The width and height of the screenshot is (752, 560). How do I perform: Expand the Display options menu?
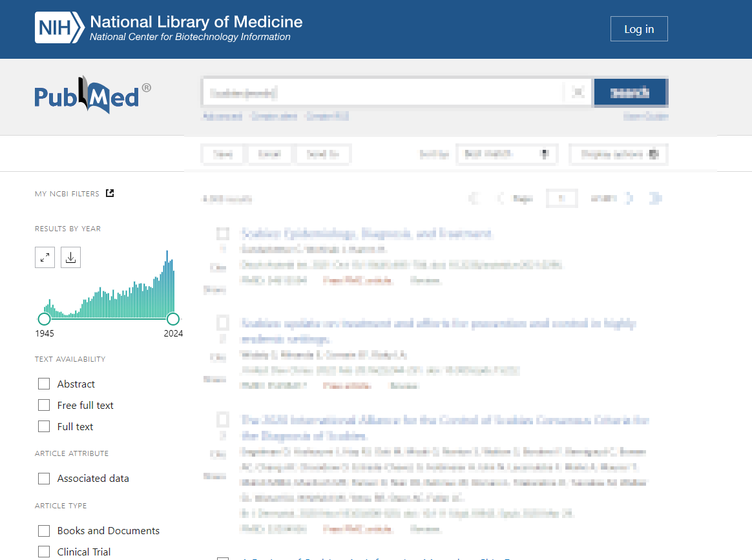[618, 154]
